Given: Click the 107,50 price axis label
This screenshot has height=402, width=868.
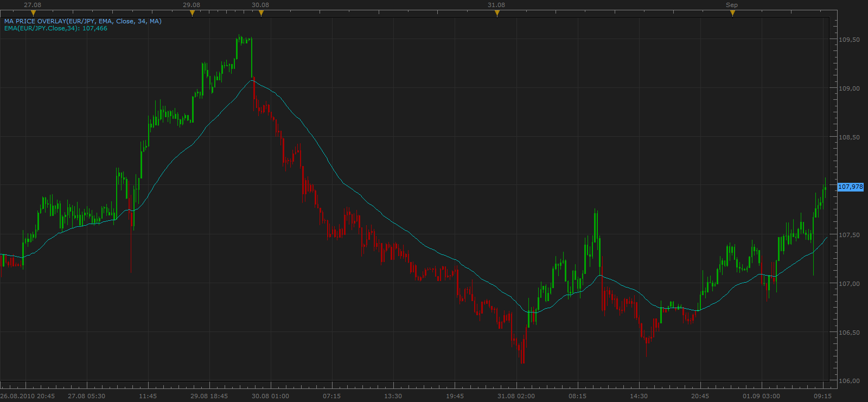Looking at the screenshot, I should coord(849,235).
